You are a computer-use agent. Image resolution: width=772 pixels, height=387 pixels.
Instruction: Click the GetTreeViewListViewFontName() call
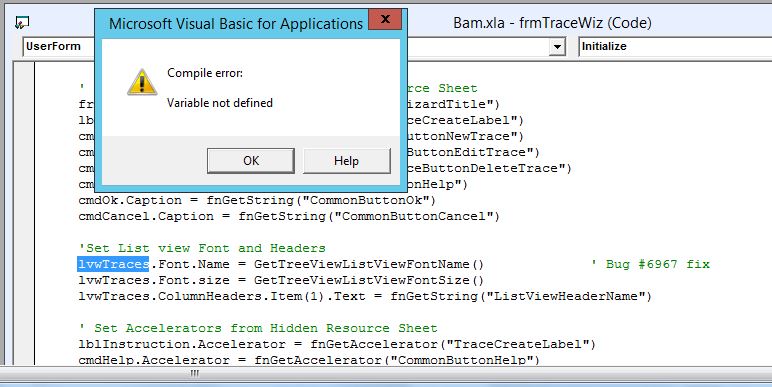pyautogui.click(x=369, y=264)
